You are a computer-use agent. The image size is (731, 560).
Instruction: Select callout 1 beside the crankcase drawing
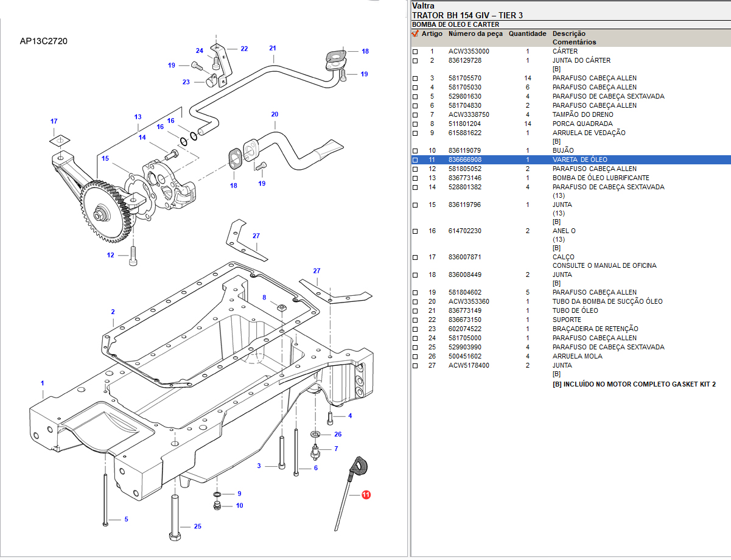(42, 383)
